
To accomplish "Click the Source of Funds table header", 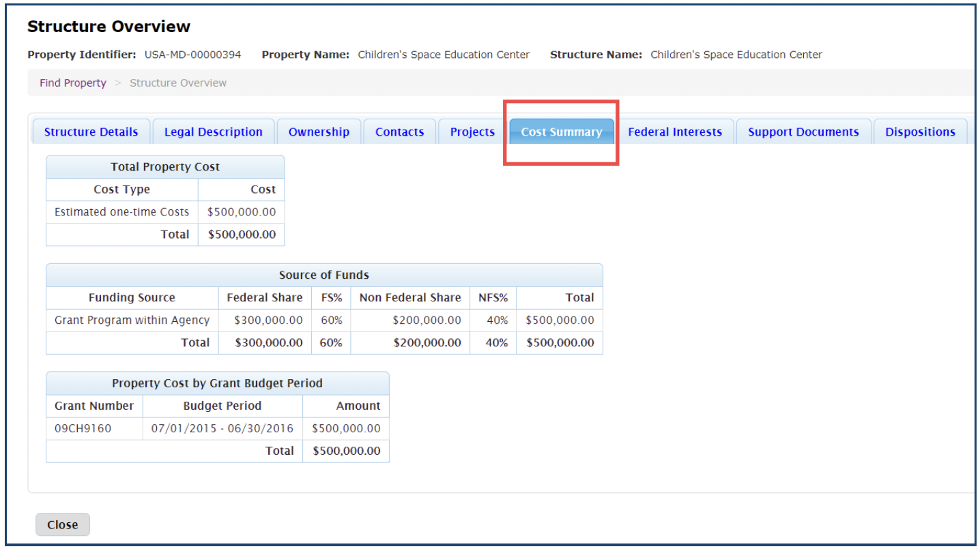I will pos(323,275).
